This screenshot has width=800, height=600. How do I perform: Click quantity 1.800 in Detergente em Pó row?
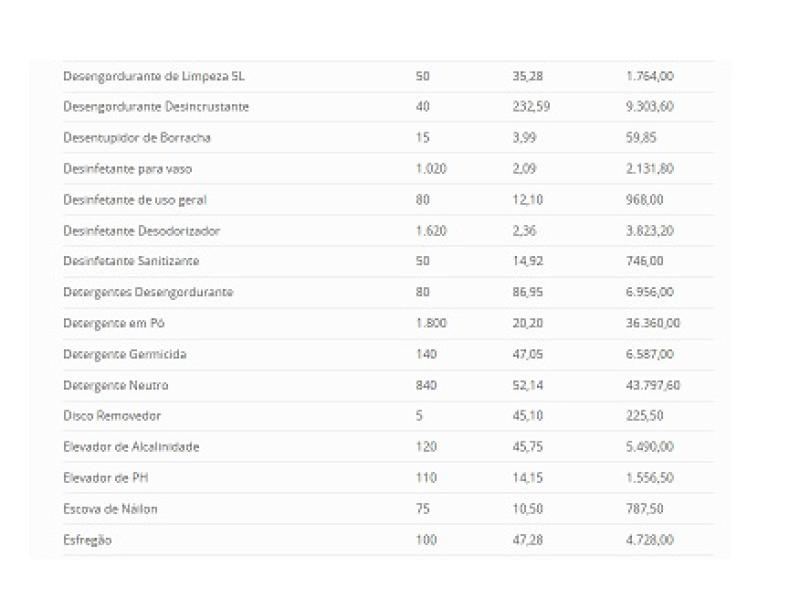(x=430, y=323)
